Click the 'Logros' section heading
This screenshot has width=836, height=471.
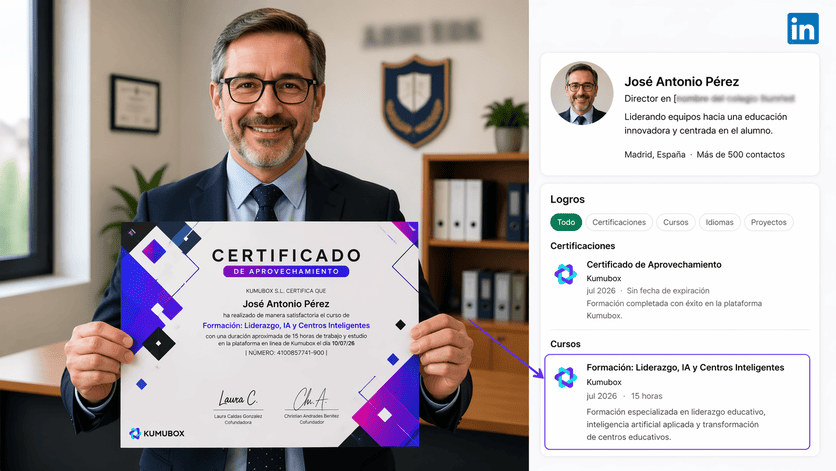point(567,199)
